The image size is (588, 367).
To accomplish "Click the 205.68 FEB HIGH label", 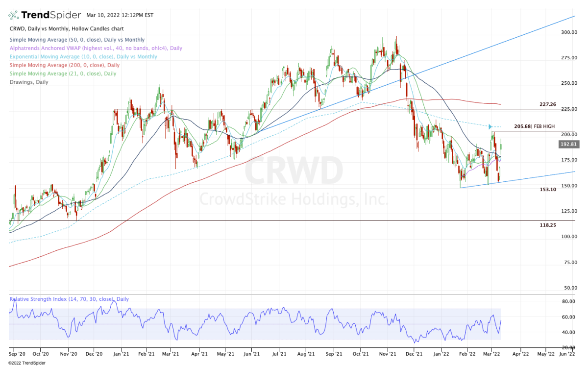I will [535, 126].
